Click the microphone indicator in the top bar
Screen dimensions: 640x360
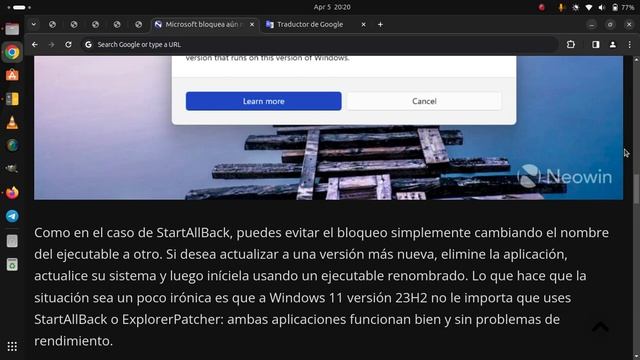(x=561, y=7)
